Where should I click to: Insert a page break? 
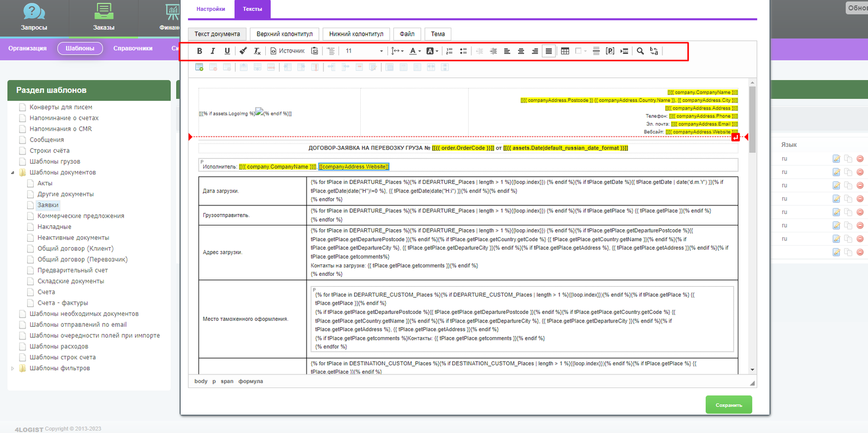point(624,51)
